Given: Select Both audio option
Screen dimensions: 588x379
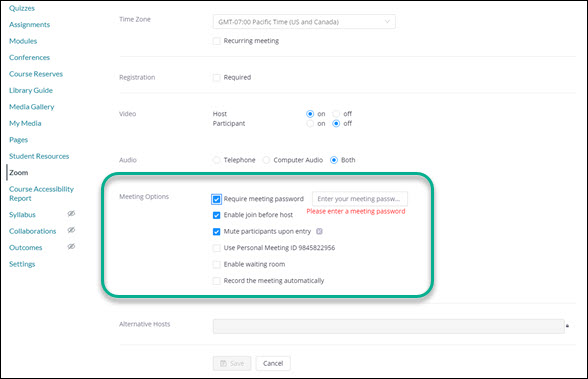Looking at the screenshot, I should (333, 160).
